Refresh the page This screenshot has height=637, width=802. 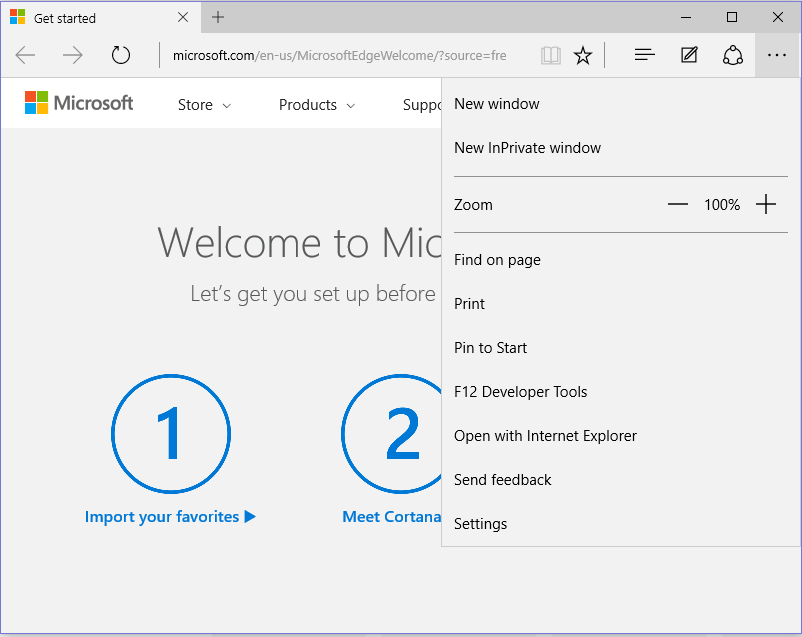click(121, 55)
